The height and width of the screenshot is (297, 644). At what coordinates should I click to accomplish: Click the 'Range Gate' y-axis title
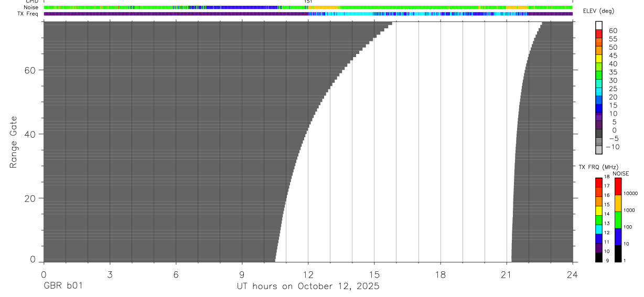pos(15,142)
